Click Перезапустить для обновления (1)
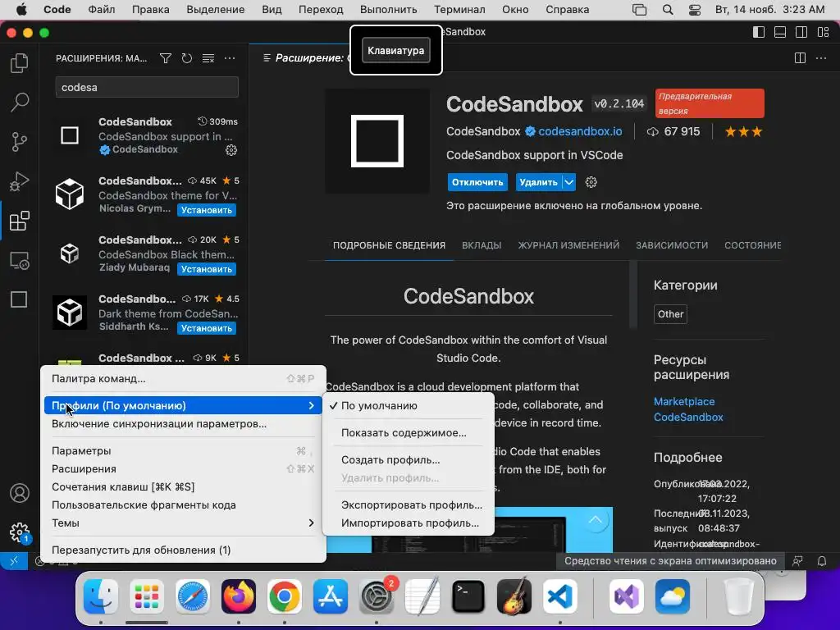 tap(183, 550)
